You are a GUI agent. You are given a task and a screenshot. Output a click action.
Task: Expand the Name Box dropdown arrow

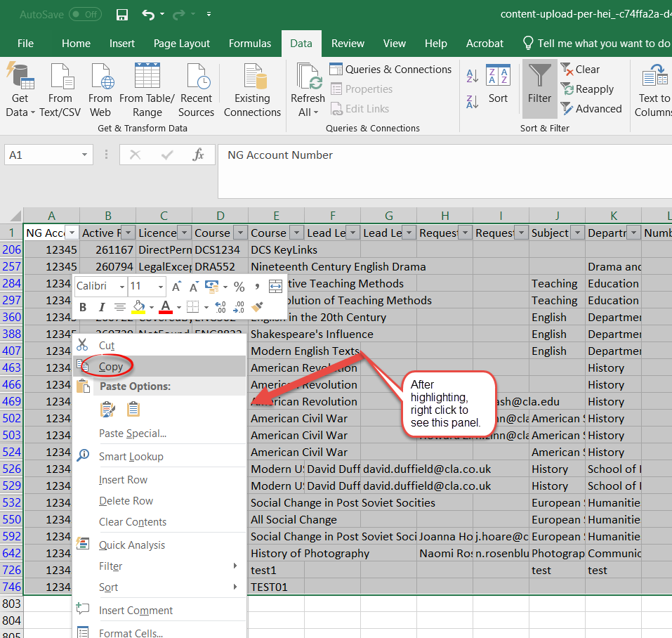(x=85, y=155)
